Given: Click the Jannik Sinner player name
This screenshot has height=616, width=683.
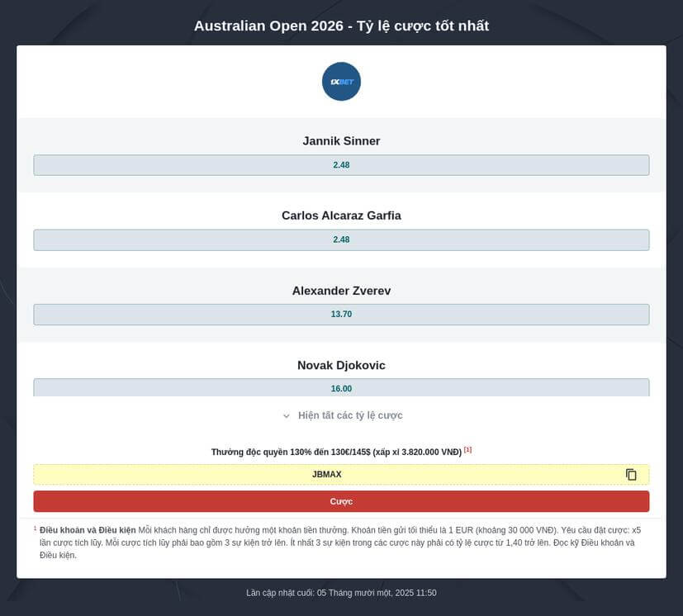Looking at the screenshot, I should (x=341, y=140).
